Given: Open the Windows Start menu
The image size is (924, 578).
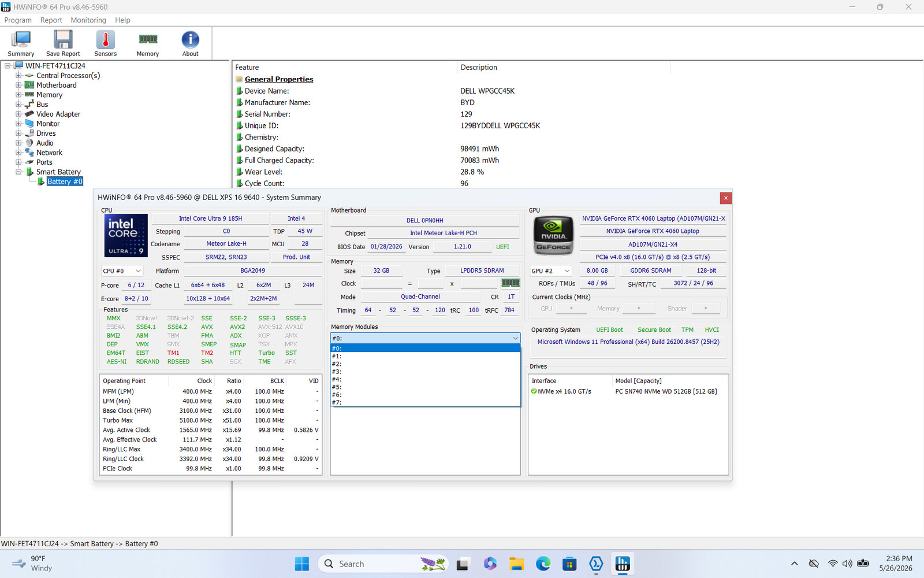Looking at the screenshot, I should 302,564.
